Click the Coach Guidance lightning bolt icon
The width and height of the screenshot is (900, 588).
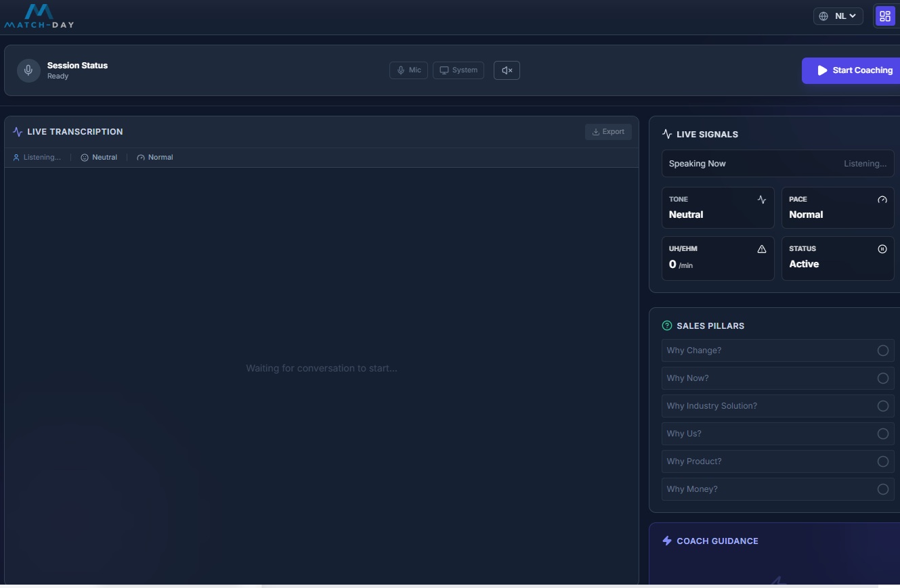click(667, 541)
